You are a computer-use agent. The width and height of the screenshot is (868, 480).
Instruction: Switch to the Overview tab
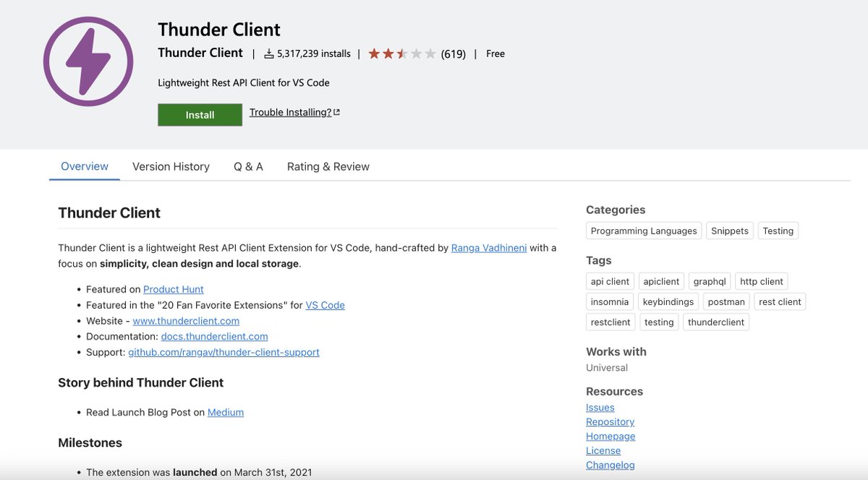(x=85, y=166)
